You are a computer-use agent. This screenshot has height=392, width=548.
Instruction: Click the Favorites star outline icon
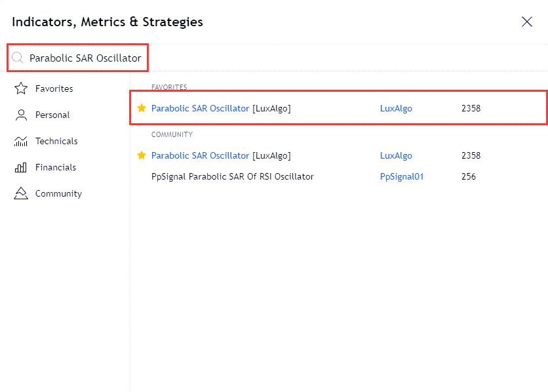(x=20, y=88)
